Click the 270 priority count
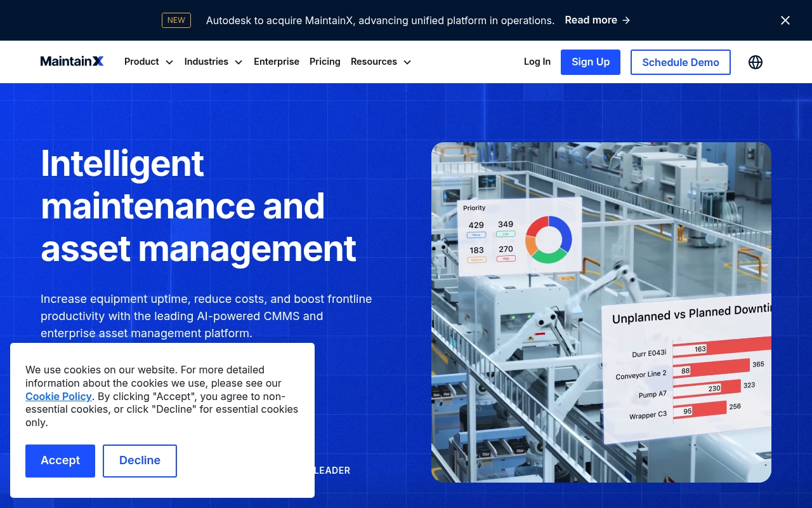The image size is (812, 508). tap(506, 249)
